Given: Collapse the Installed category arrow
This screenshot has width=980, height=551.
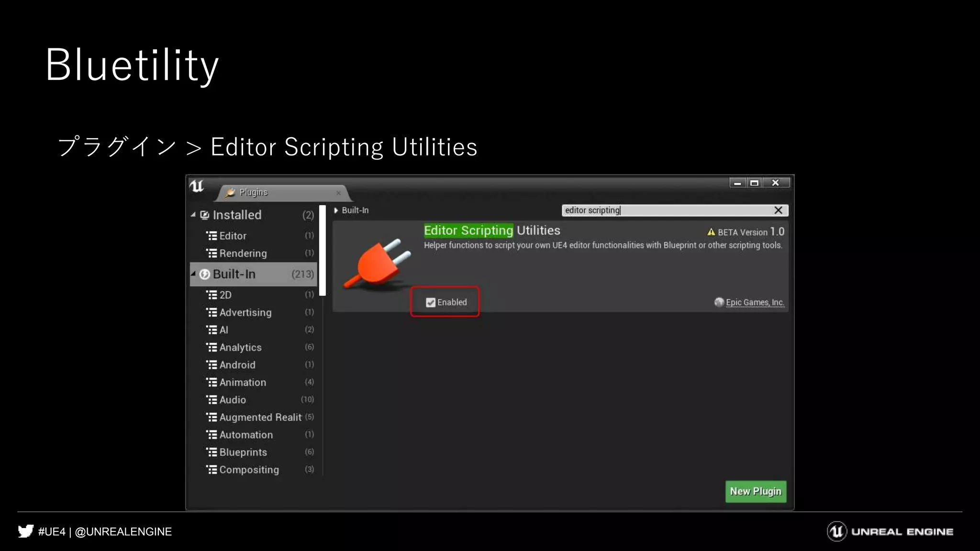Looking at the screenshot, I should coord(193,215).
